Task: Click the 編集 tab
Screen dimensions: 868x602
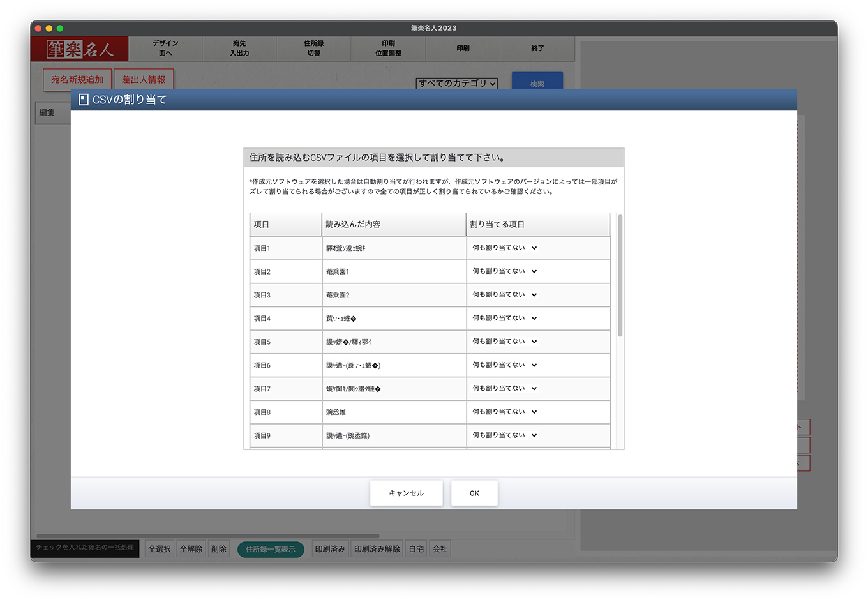Action: click(52, 113)
